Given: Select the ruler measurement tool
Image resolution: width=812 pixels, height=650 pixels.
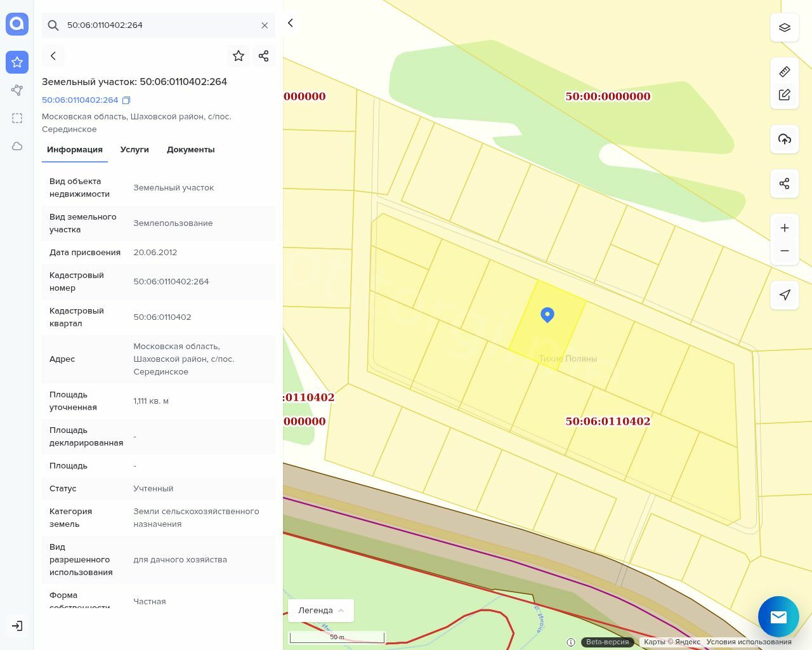Looking at the screenshot, I should point(784,72).
